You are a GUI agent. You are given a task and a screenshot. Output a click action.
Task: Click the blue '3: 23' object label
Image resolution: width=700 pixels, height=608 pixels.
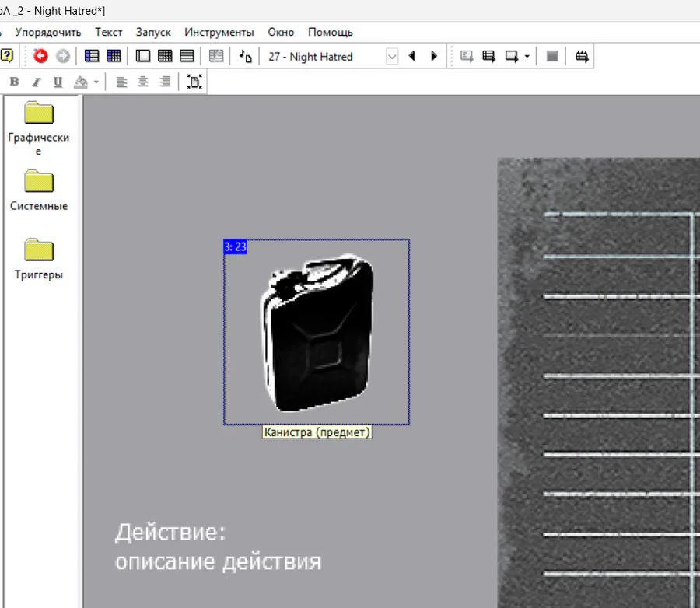coord(235,247)
